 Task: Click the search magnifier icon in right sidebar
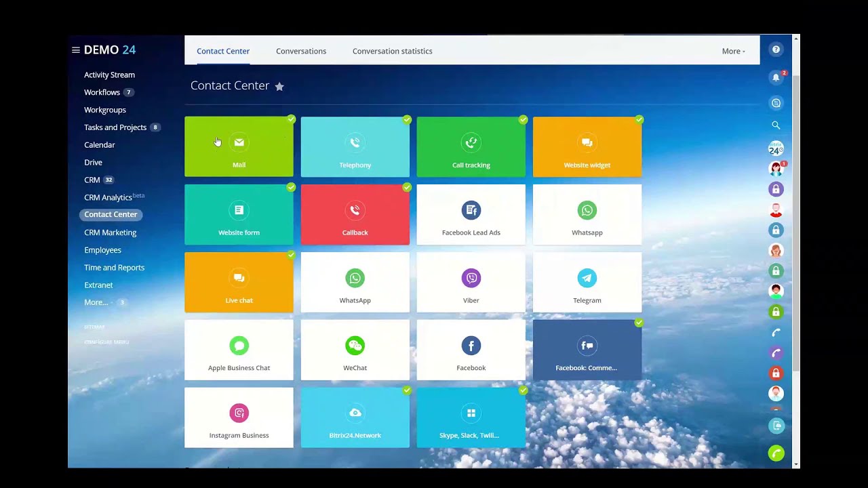tap(776, 125)
